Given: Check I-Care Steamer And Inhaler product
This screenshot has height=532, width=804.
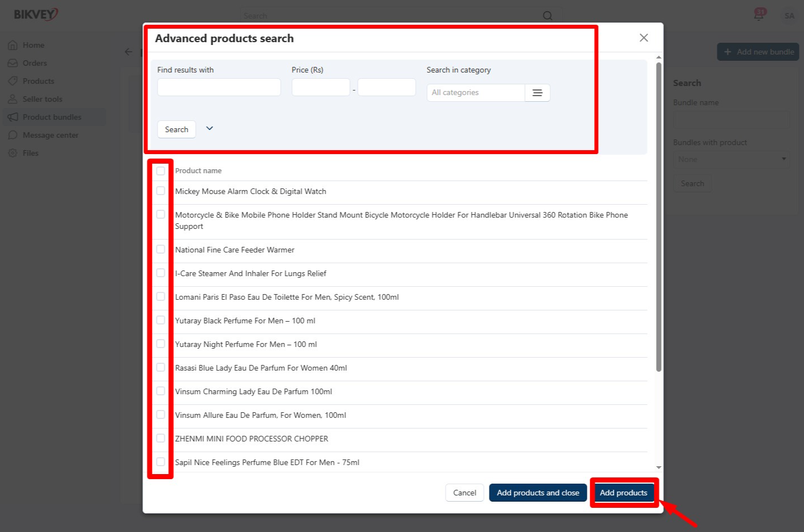Looking at the screenshot, I should coord(161,273).
